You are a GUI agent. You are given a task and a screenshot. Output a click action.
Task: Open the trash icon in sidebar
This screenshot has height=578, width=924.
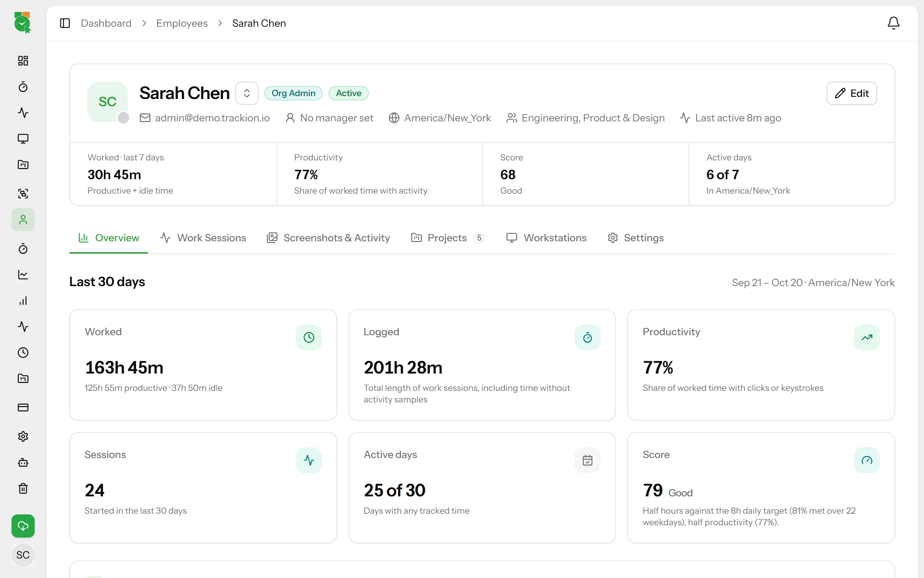[23, 488]
